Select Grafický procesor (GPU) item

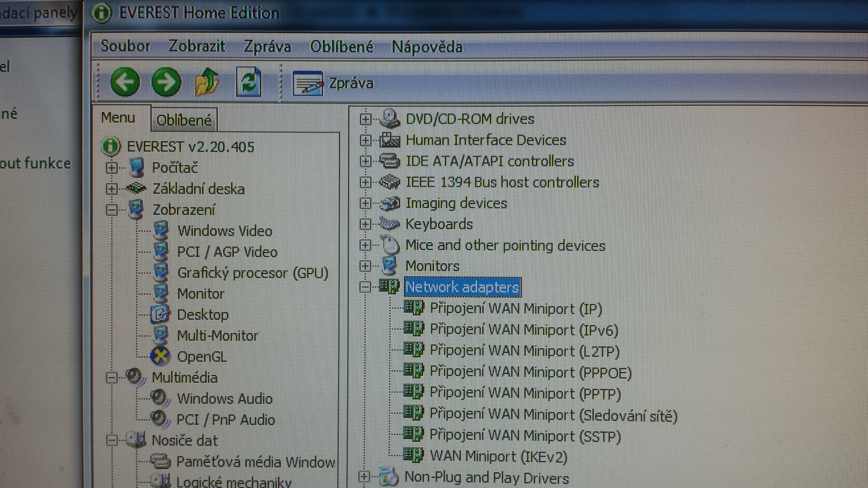click(253, 273)
